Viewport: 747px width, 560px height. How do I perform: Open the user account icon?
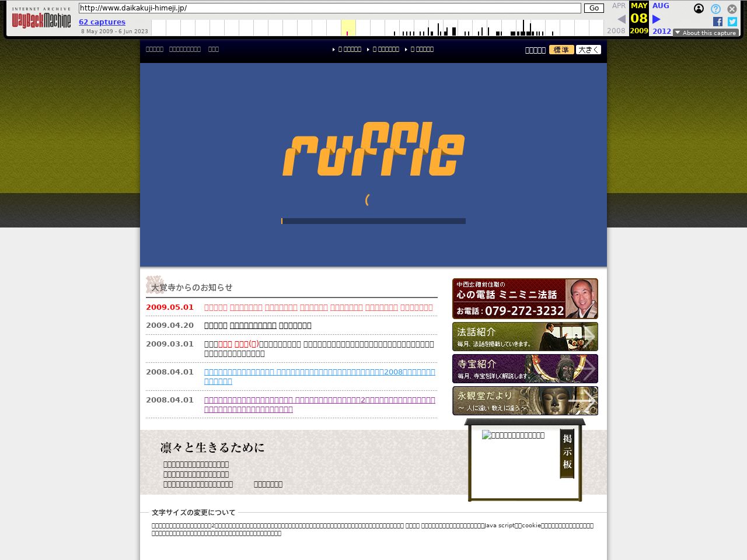point(699,9)
